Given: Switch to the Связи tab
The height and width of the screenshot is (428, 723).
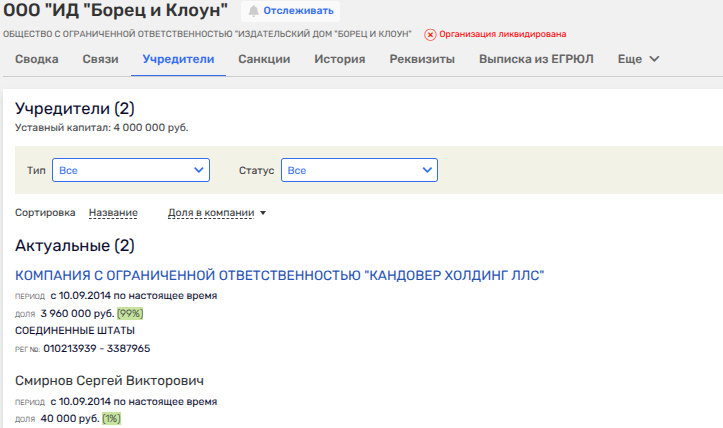Looking at the screenshot, I should click(x=100, y=59).
